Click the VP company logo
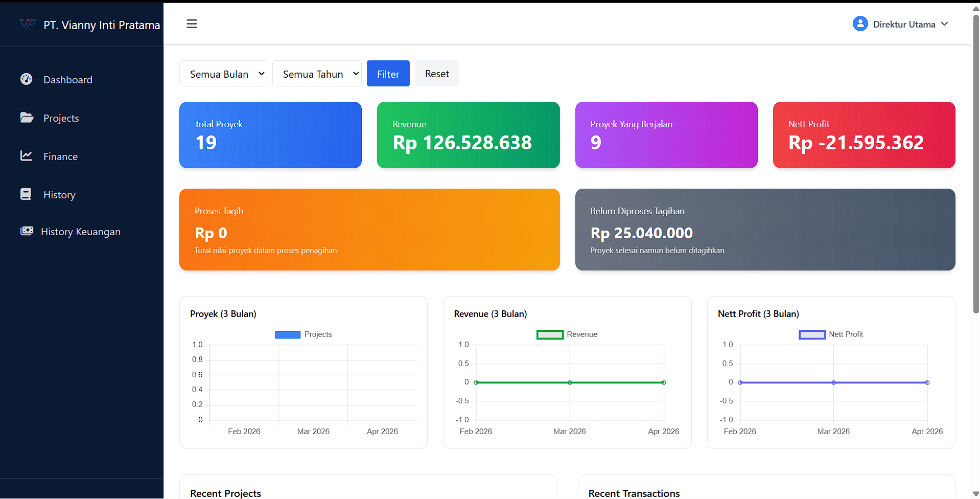Image resolution: width=980 pixels, height=499 pixels. 28,25
